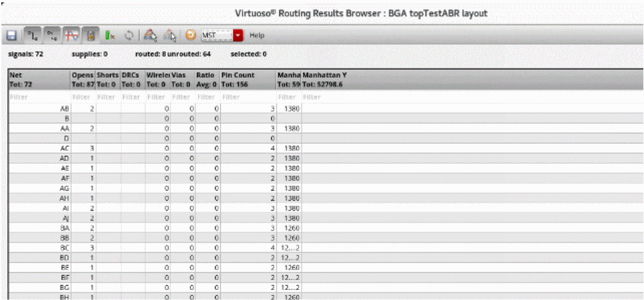The width and height of the screenshot is (644, 300).
Task: Open the Help menu
Action: click(x=257, y=35)
